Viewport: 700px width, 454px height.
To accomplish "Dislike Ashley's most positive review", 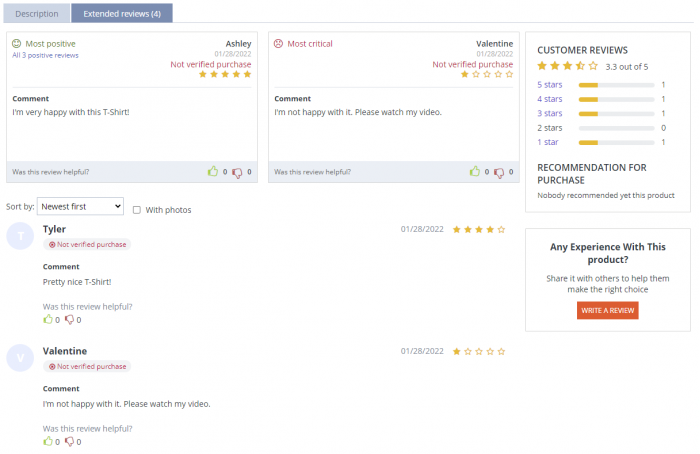I will point(237,172).
